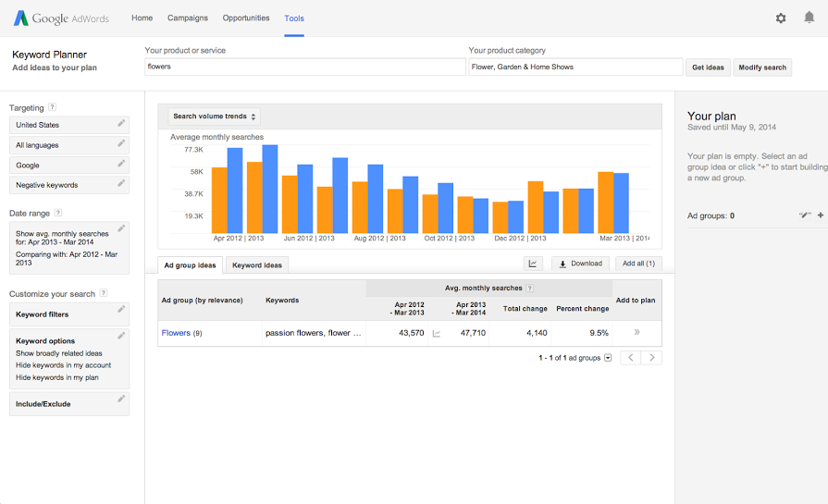The height and width of the screenshot is (504, 828).
Task: Open the Flowers ad group link
Action: click(x=176, y=333)
